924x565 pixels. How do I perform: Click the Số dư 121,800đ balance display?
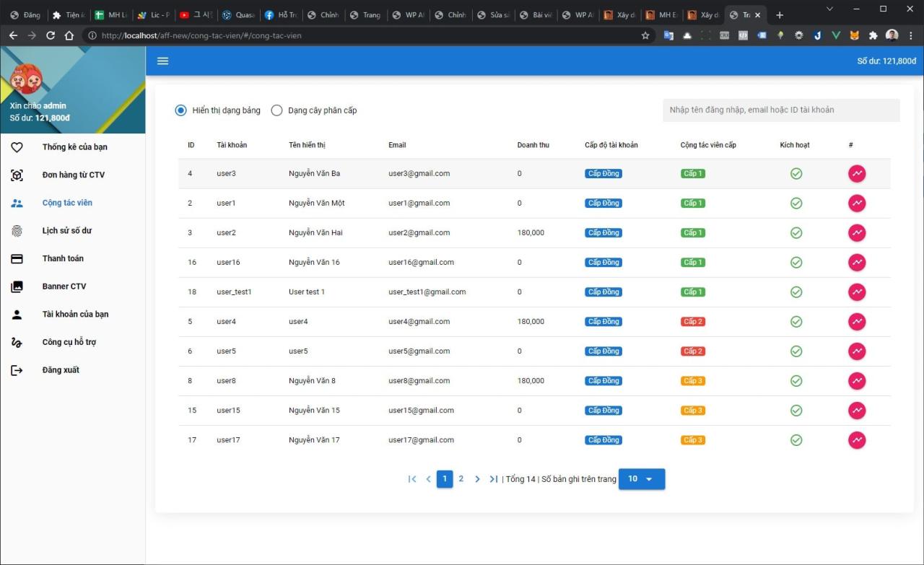click(886, 61)
